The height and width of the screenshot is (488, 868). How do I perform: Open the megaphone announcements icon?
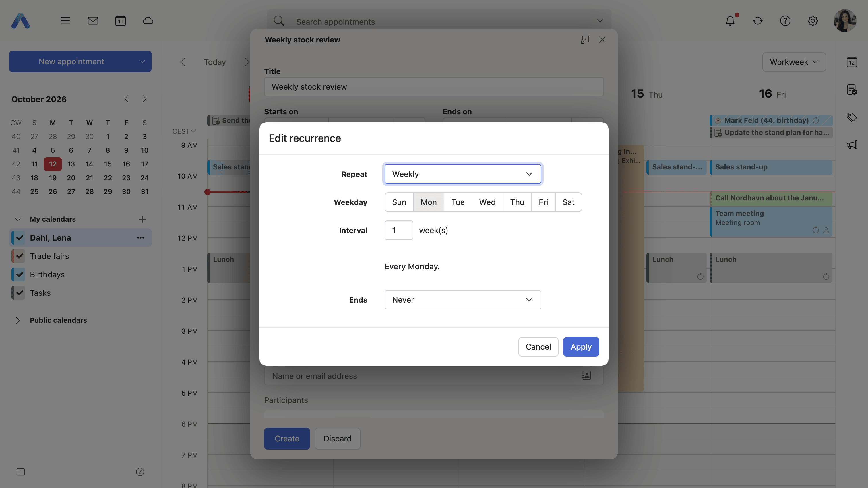(852, 145)
